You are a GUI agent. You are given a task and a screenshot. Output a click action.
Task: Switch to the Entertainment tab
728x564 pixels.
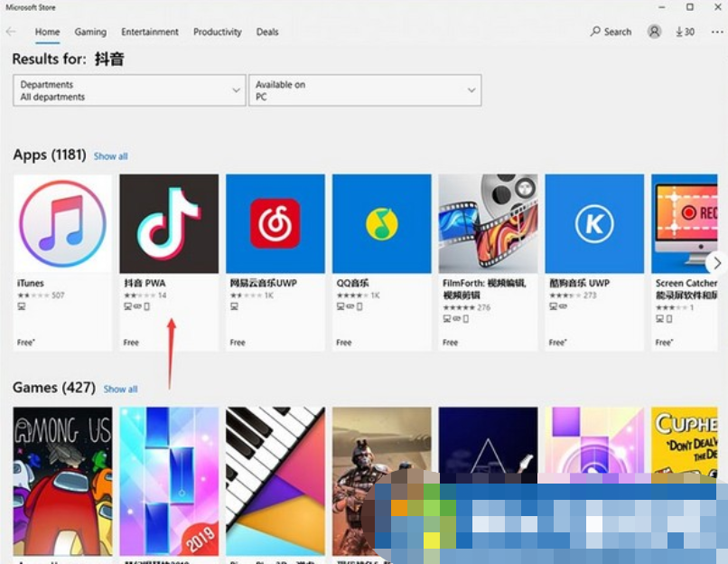tap(150, 32)
